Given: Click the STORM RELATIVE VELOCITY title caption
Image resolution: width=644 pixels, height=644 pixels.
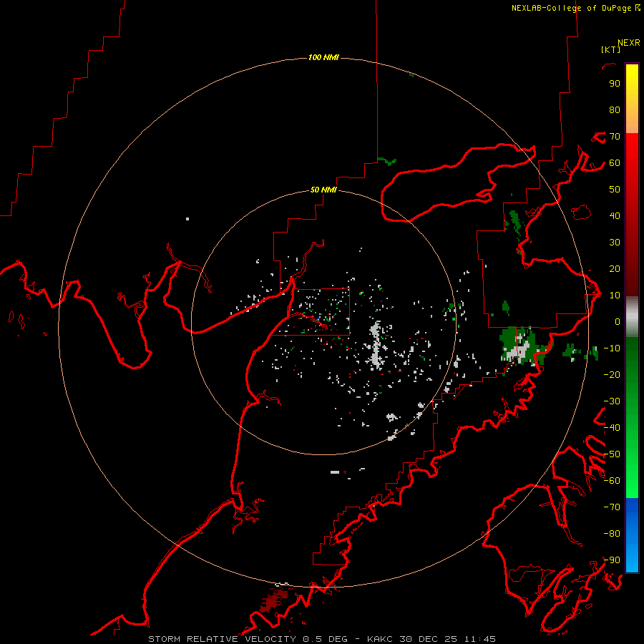Looking at the screenshot, I should coord(322,639).
